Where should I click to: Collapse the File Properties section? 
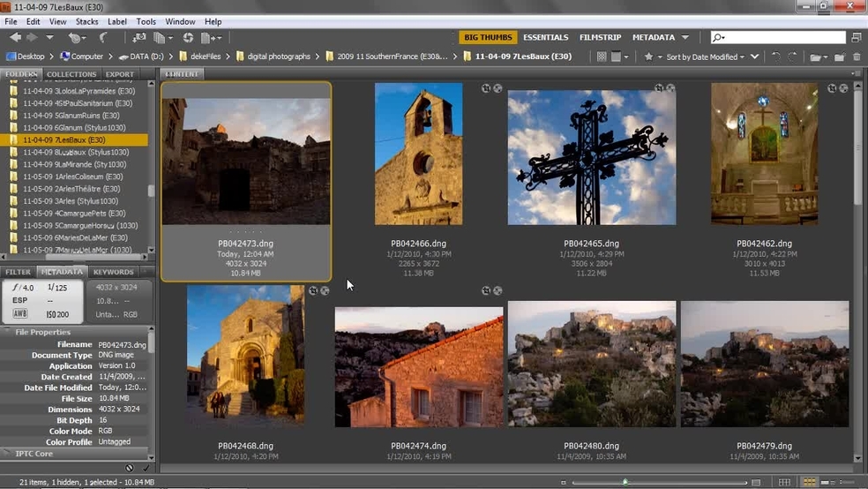coord(7,332)
